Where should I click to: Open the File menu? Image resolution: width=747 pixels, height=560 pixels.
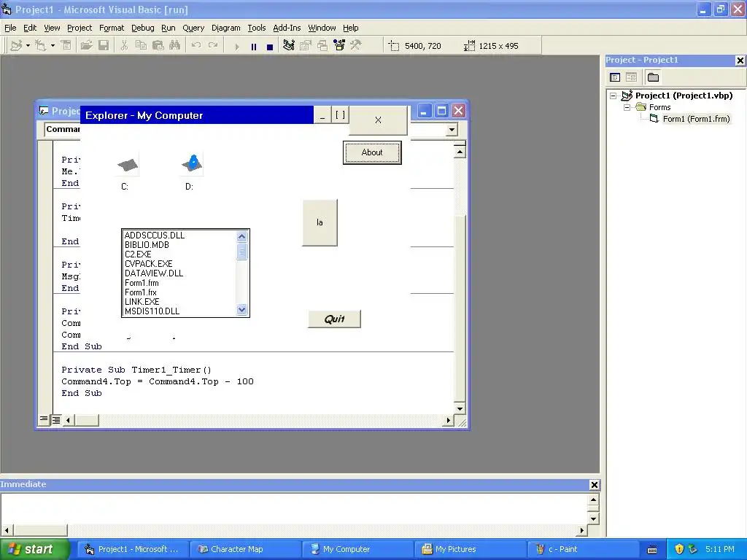(10, 28)
